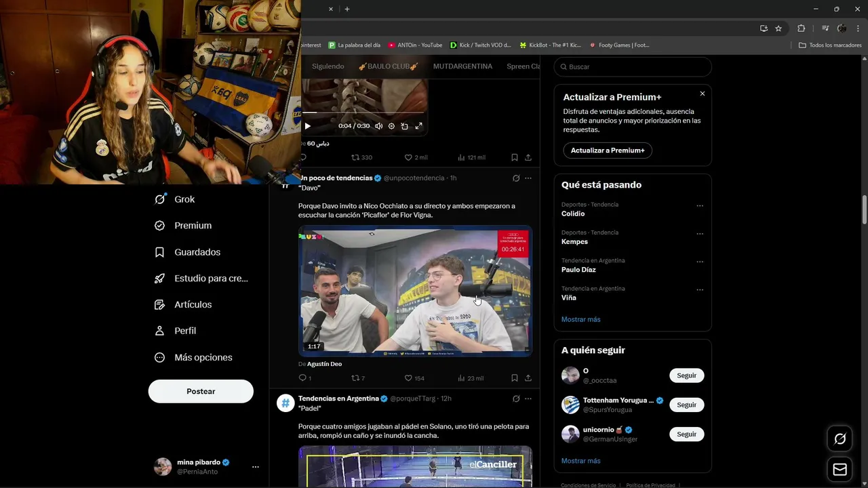Open a new browser tab
This screenshot has height=488, width=868.
[347, 9]
